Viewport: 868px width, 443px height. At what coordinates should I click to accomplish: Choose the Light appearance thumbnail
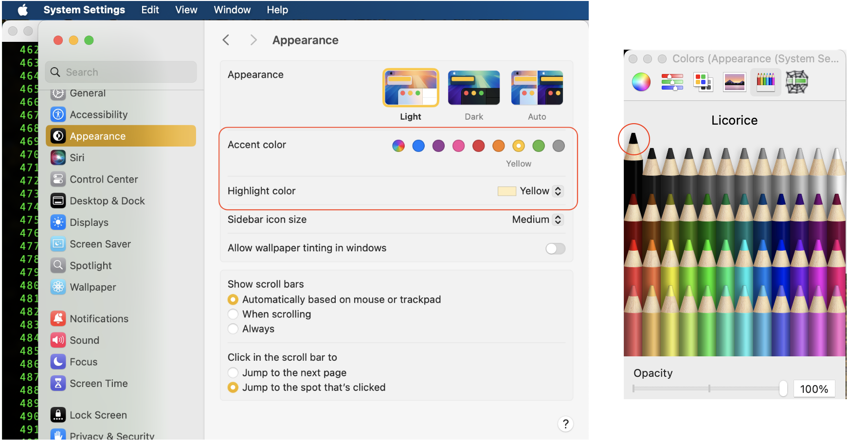[411, 88]
